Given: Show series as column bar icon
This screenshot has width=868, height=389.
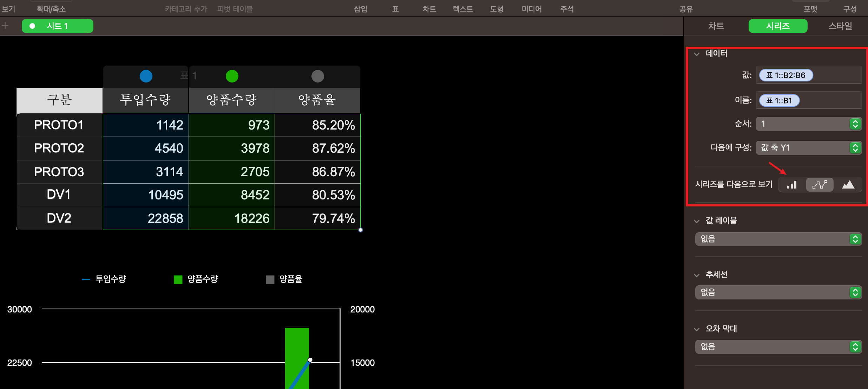Looking at the screenshot, I should pos(791,185).
